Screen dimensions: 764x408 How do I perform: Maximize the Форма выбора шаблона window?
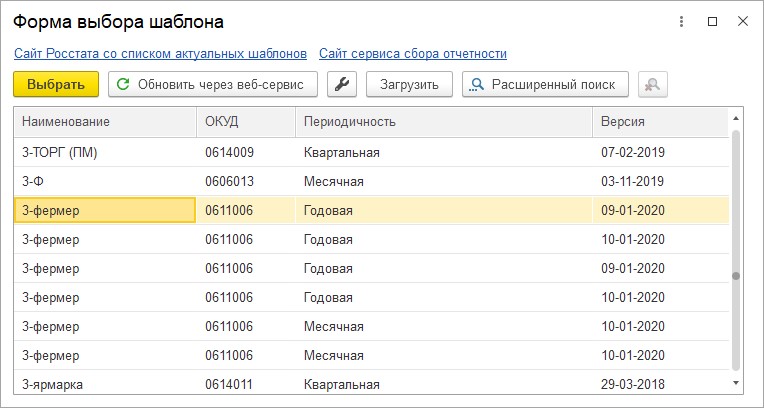click(712, 21)
